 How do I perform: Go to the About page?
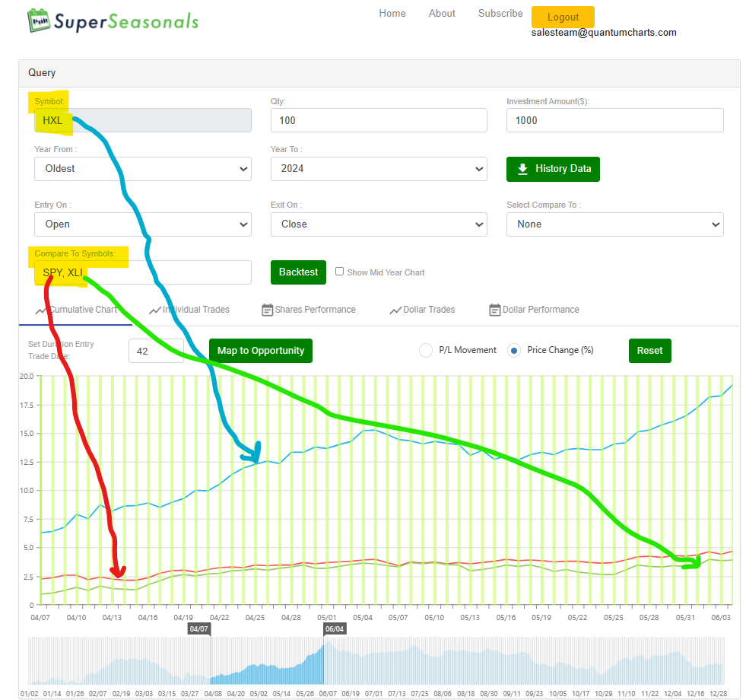[x=442, y=14]
